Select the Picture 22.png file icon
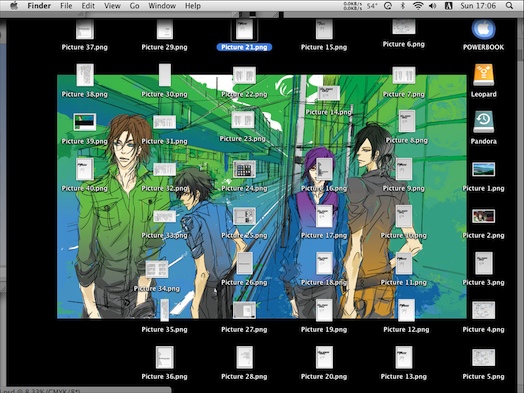This screenshot has width=524, height=393. click(x=244, y=75)
